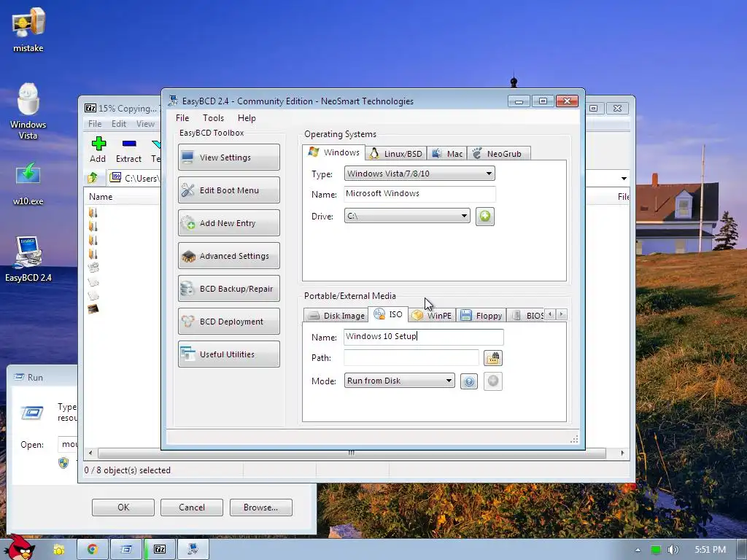Click the volume speaker tray icon
Screen dimensions: 747x560
(673, 550)
